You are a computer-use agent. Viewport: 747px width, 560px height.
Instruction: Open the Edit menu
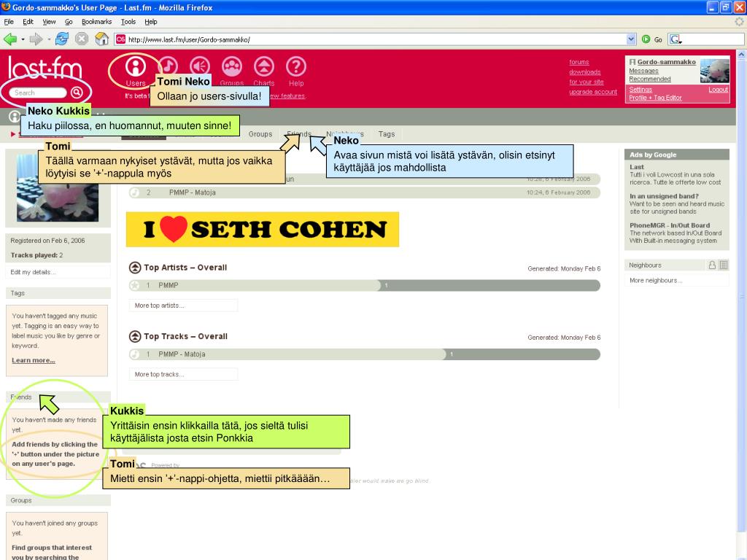pos(28,22)
